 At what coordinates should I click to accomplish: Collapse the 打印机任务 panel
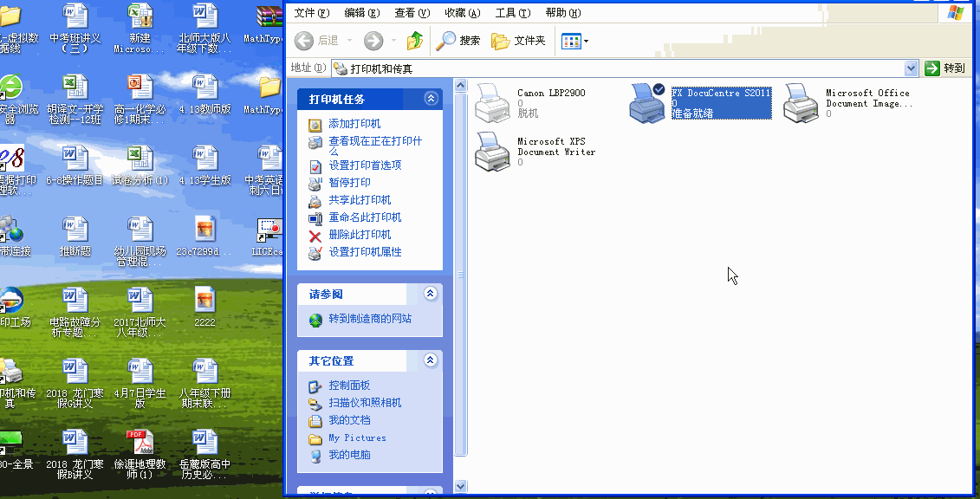pos(431,99)
